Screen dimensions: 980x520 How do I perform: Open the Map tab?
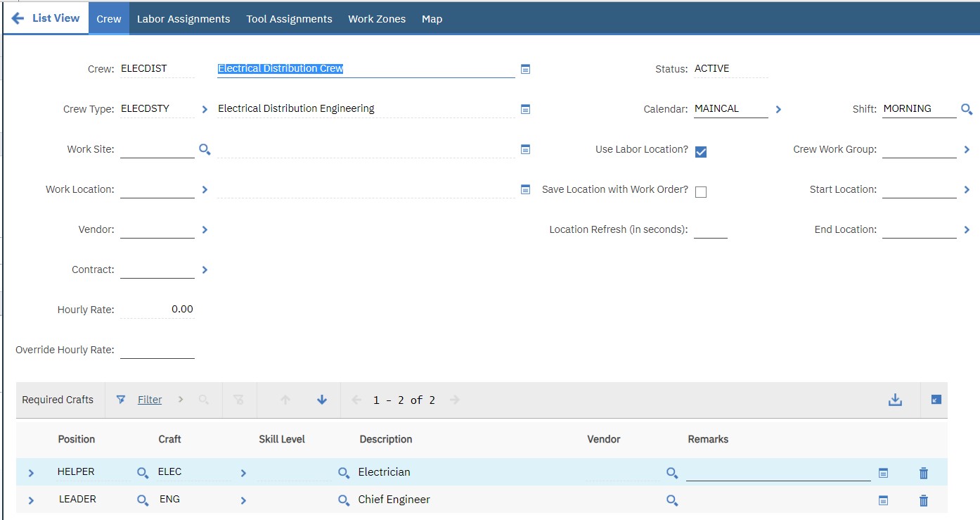[432, 19]
